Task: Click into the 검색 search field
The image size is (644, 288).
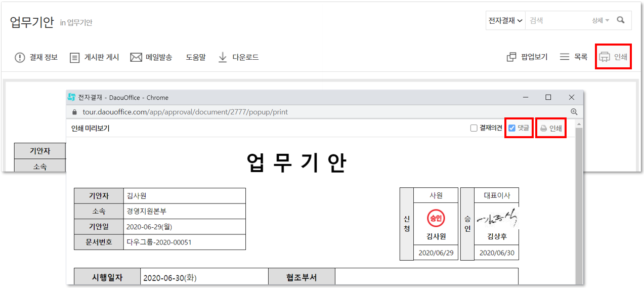Action: click(x=556, y=21)
